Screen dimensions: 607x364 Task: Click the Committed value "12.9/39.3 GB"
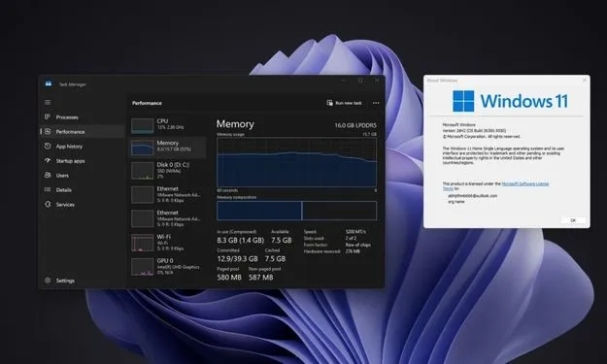click(x=237, y=259)
